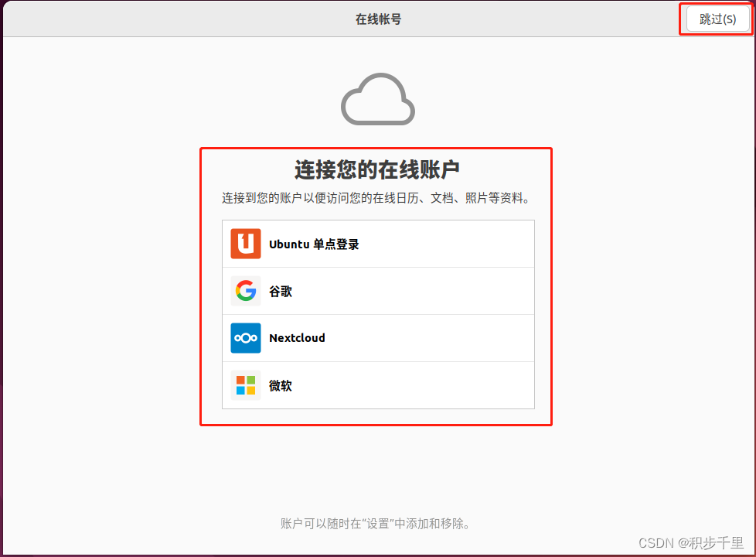The width and height of the screenshot is (756, 557).
Task: Select the Ubuntu 单点登录 account label
Action: click(314, 244)
